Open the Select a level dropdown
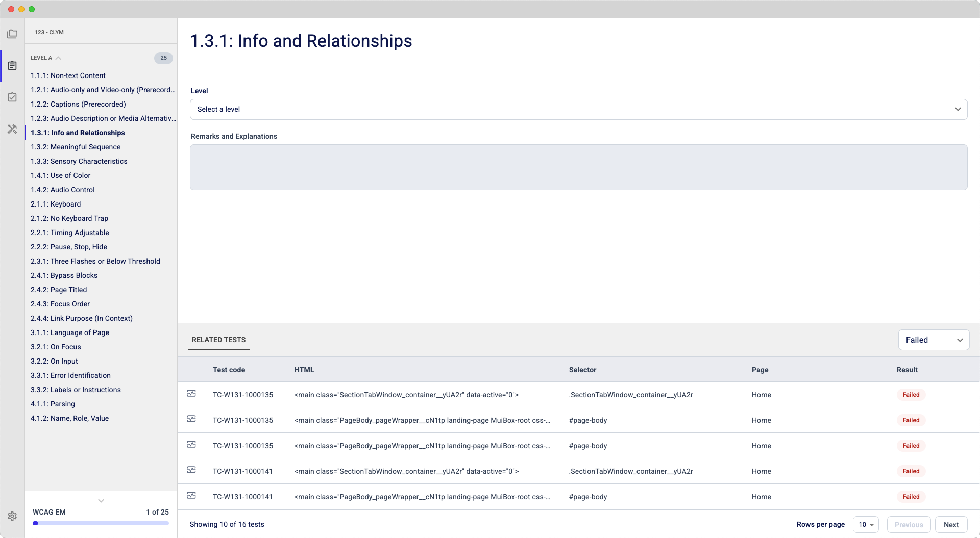The image size is (980, 538). pos(578,109)
